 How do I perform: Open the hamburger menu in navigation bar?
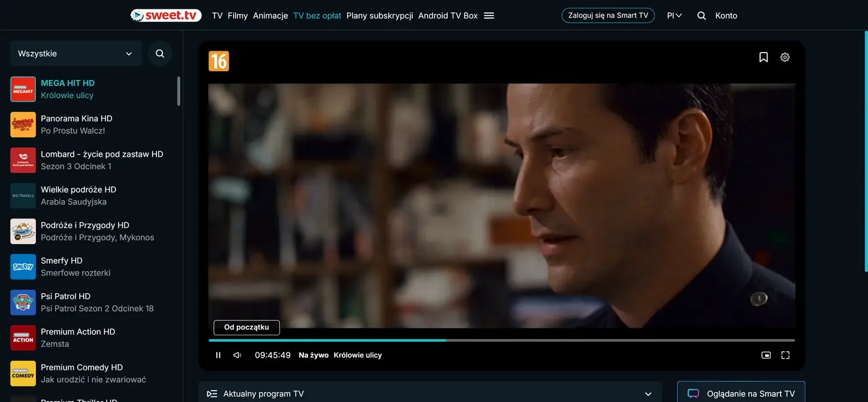click(x=489, y=15)
